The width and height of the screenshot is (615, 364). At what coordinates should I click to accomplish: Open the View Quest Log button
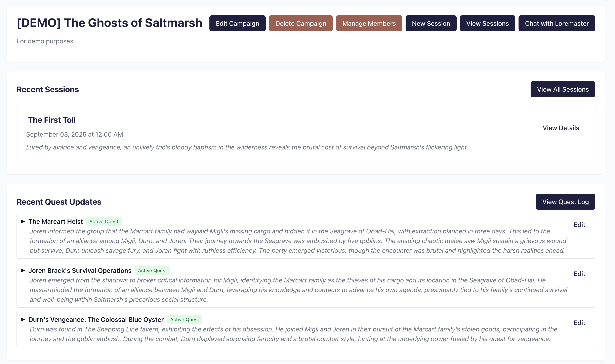[x=565, y=202]
